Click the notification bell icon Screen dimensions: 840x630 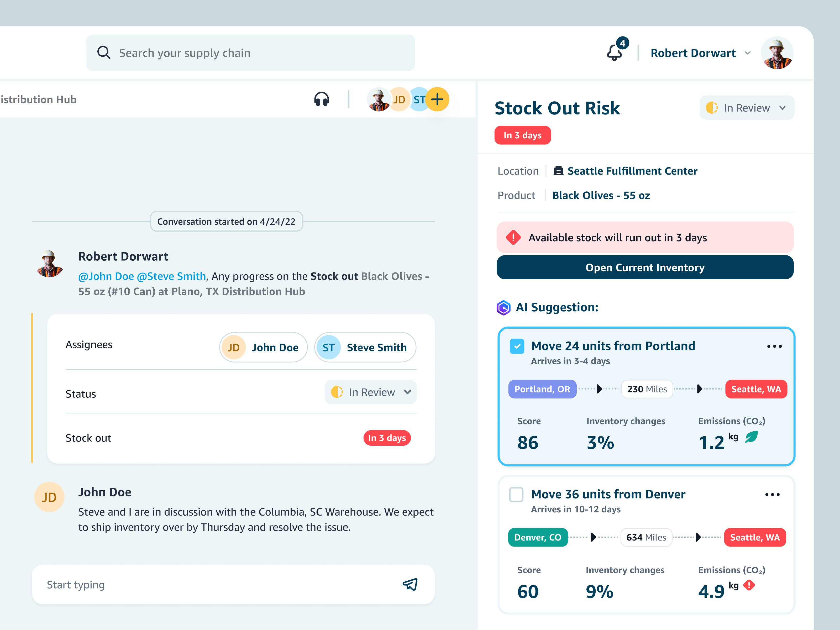point(614,53)
